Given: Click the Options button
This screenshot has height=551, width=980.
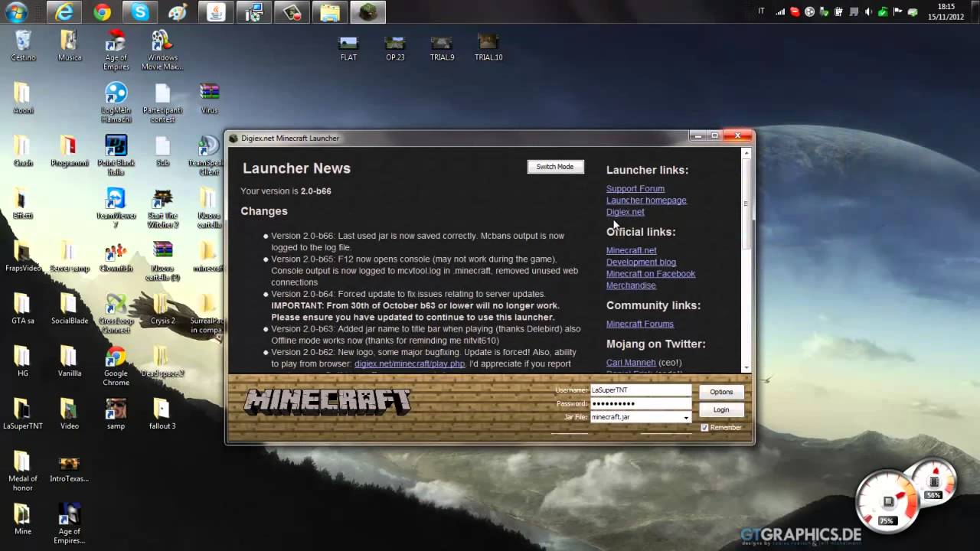Looking at the screenshot, I should (x=721, y=392).
